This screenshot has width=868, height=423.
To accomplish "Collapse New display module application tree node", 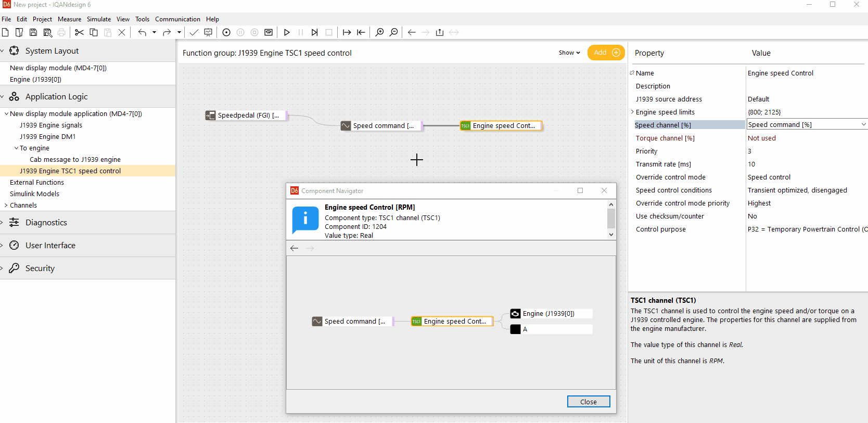I will point(6,113).
